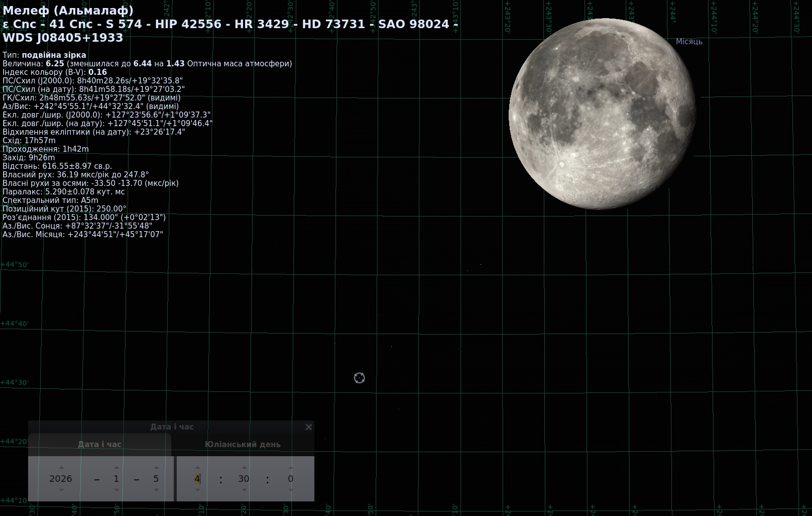Increase the year with up arrow
This screenshot has height=516, width=812.
coord(61,468)
